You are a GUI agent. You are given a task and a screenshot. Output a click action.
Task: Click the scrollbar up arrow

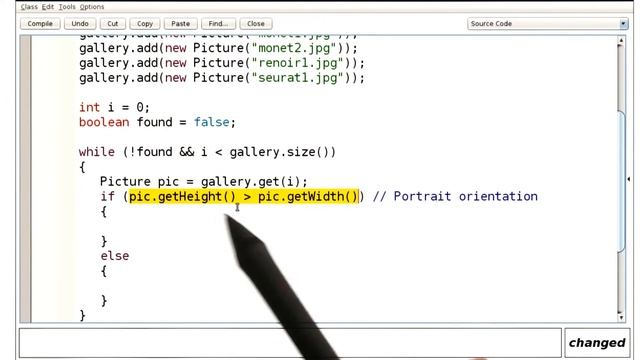click(621, 40)
